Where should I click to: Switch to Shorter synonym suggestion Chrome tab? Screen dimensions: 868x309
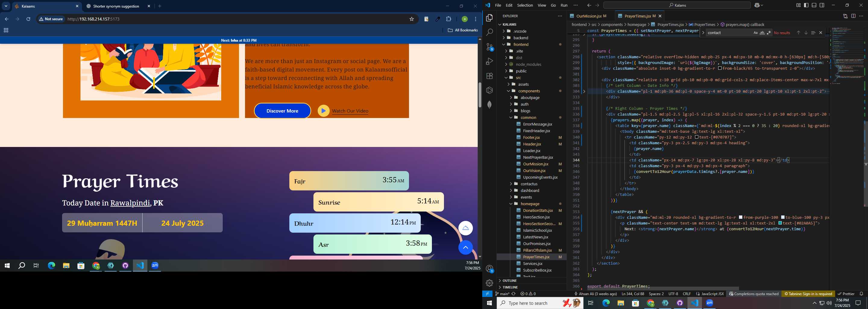click(x=116, y=6)
